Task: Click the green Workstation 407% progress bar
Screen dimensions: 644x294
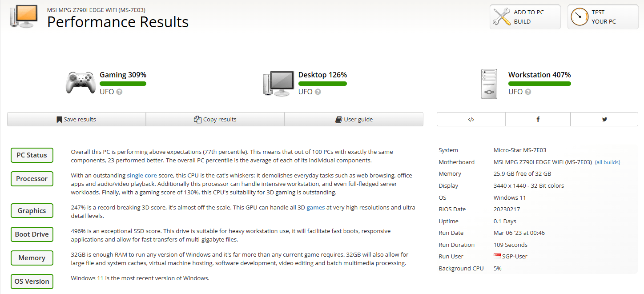Action: [539, 84]
